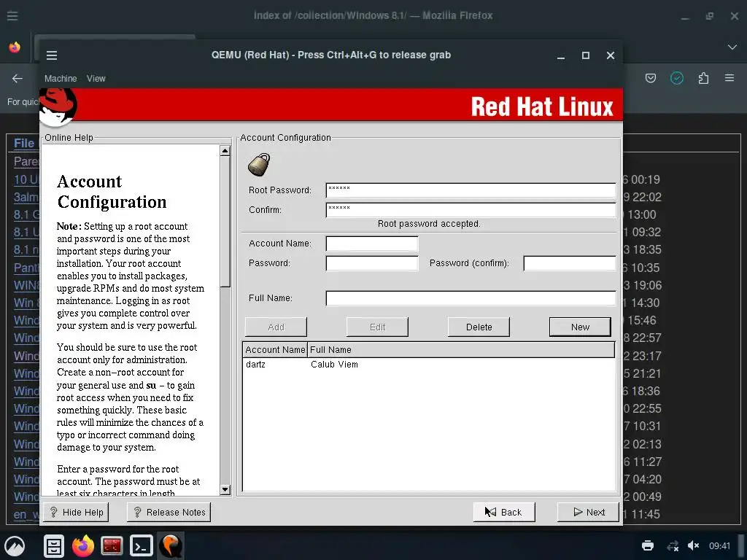The image size is (747, 560).
Task: Select the dartz account row
Action: point(429,365)
